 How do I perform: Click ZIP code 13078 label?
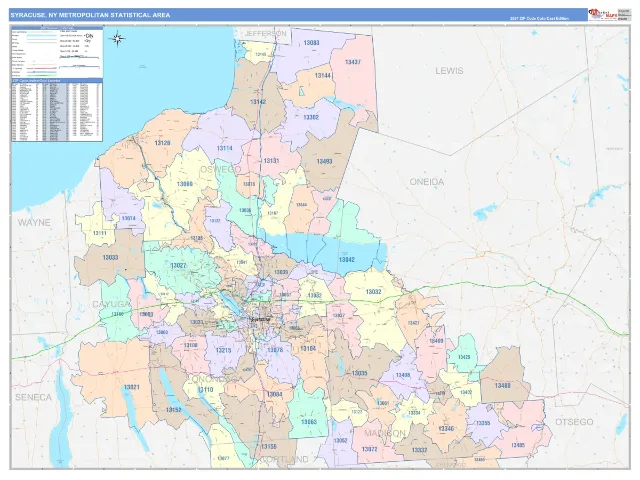275,350
